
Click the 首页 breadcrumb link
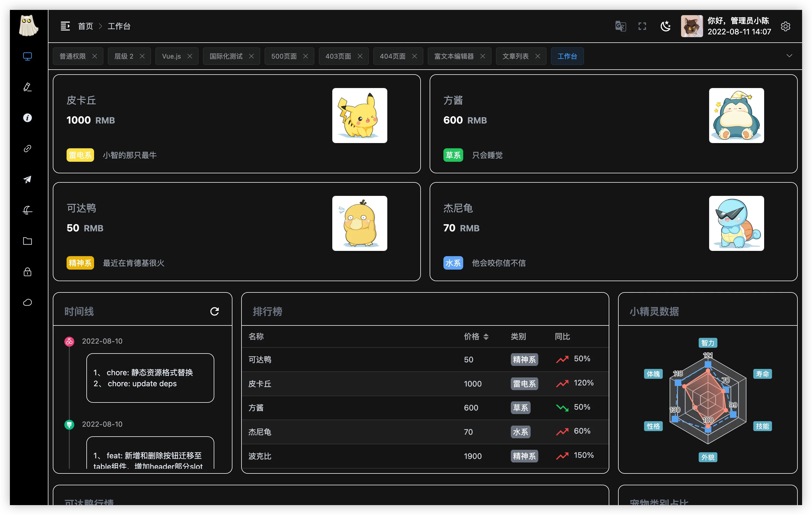point(85,26)
